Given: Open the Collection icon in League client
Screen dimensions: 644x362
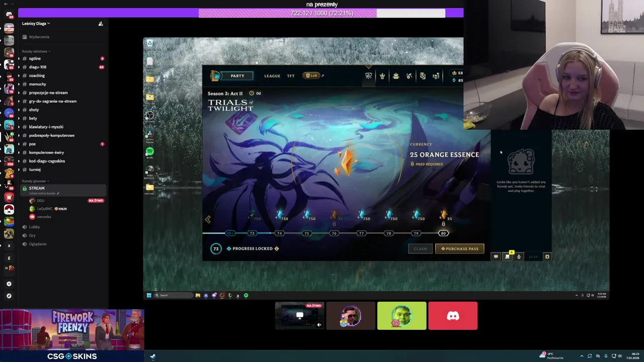Looking at the screenshot, I should [x=395, y=76].
